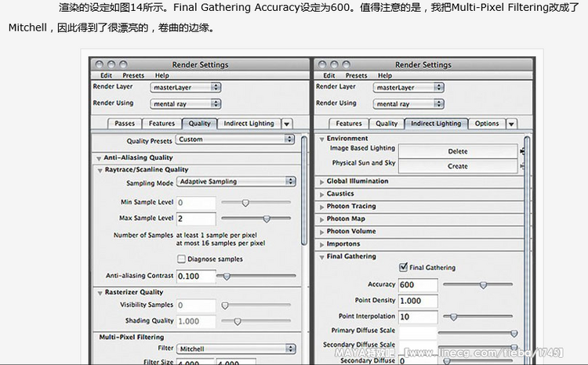Open Help menu in left Render Settings window
Screen dimensions: 588x365
tap(162, 75)
